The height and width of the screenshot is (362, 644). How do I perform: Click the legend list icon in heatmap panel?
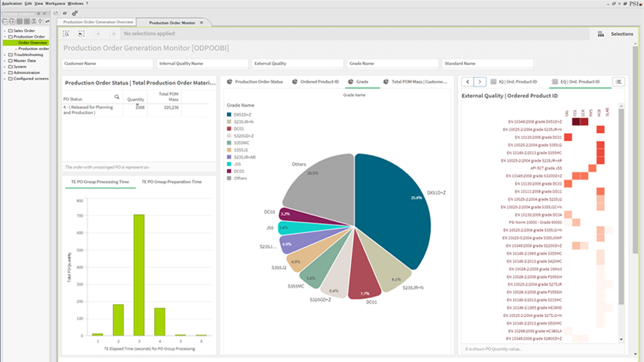tap(619, 82)
